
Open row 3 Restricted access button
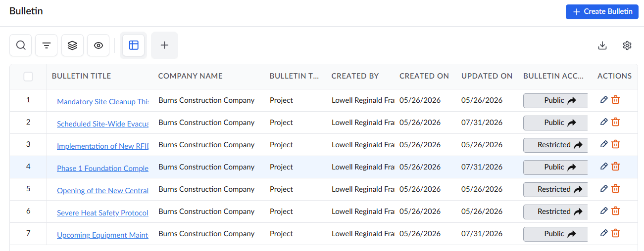[x=555, y=145]
